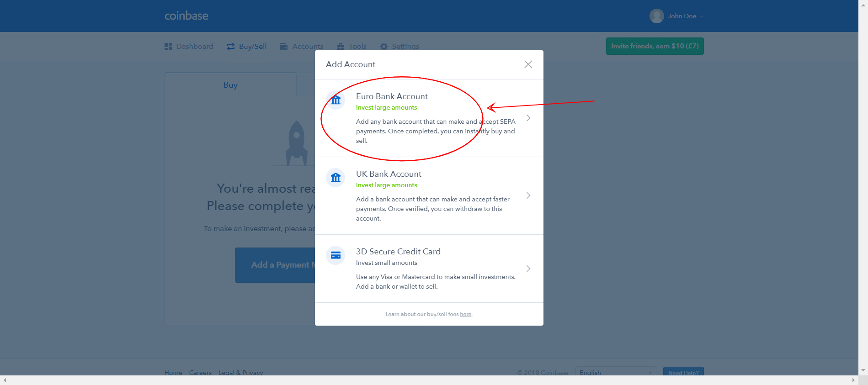Select UK Bank Account title
Image resolution: width=868 pixels, height=385 pixels.
point(389,174)
